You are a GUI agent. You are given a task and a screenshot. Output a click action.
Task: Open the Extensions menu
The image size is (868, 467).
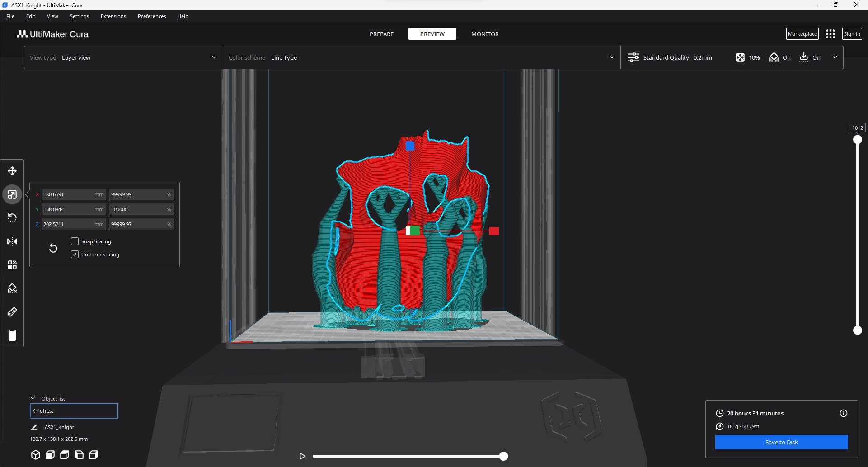coord(113,16)
